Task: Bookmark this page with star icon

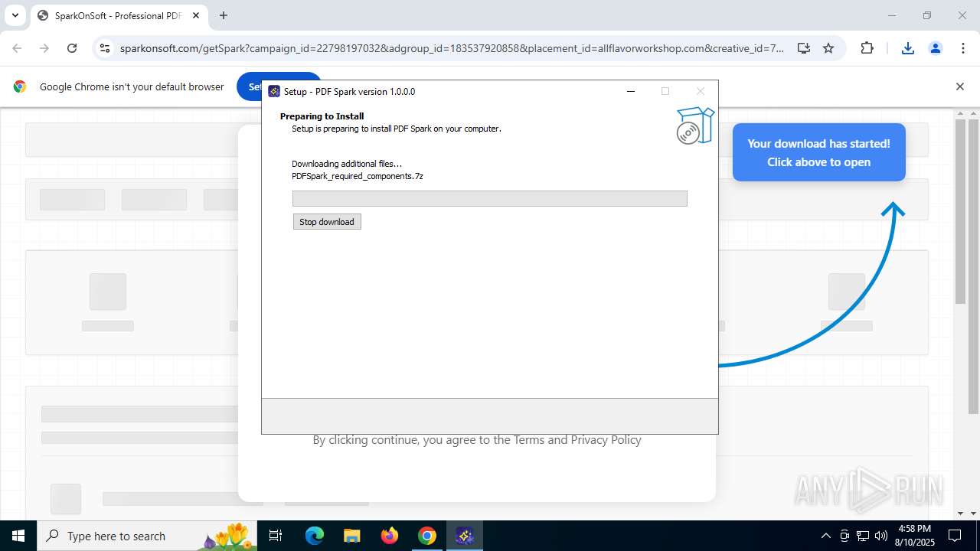Action: (828, 48)
